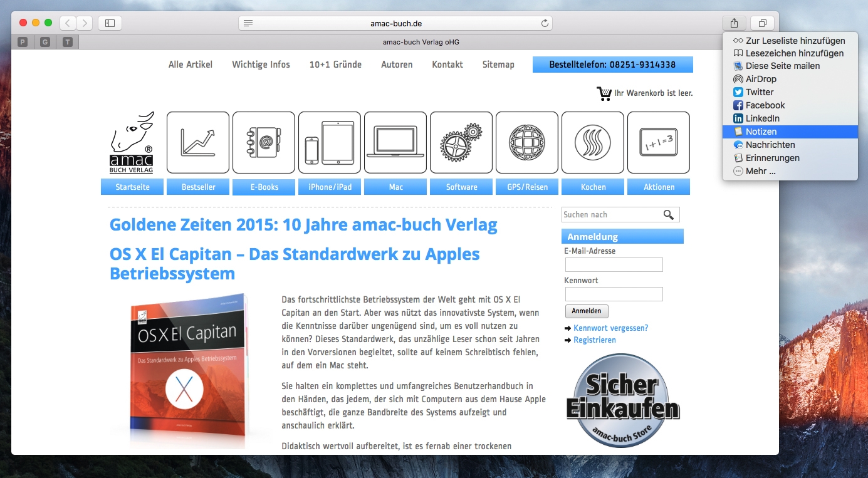Open the GPS/Reisen globe icon tile
Screen dimensions: 868x478
tap(527, 142)
